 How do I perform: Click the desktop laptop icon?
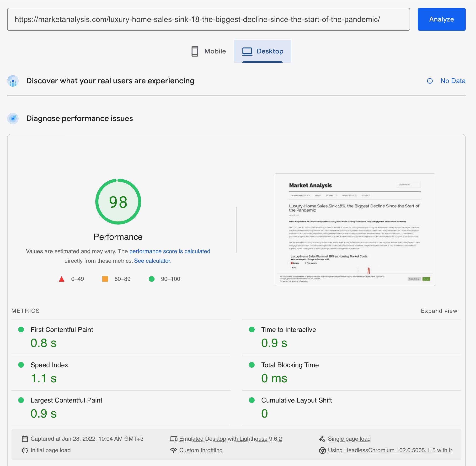click(x=247, y=51)
